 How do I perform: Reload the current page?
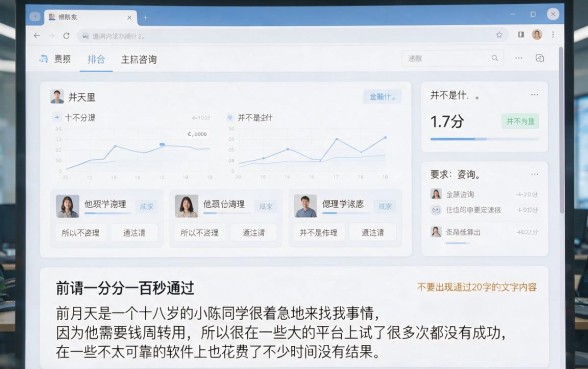pyautogui.click(x=66, y=36)
